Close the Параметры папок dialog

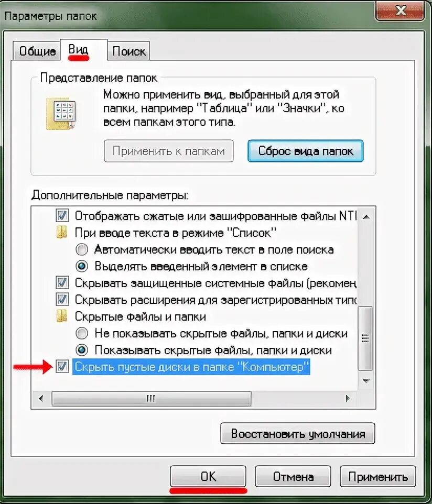click(x=400, y=11)
